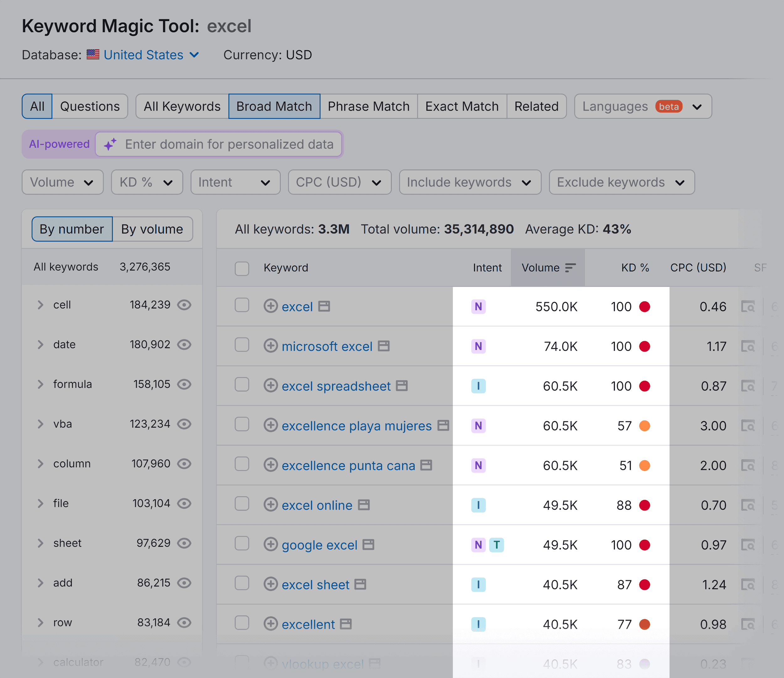The height and width of the screenshot is (678, 784).
Task: Open SERP features icon after 'excellent'
Action: (x=346, y=624)
